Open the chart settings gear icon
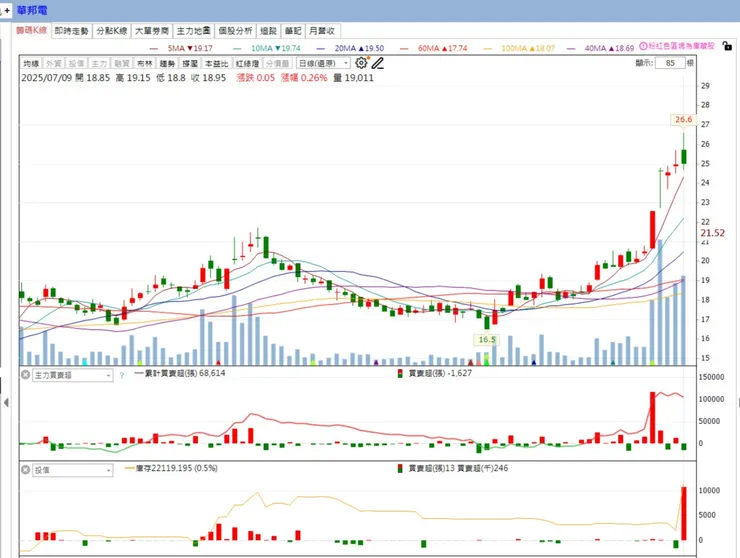This screenshot has width=740, height=558. click(361, 63)
